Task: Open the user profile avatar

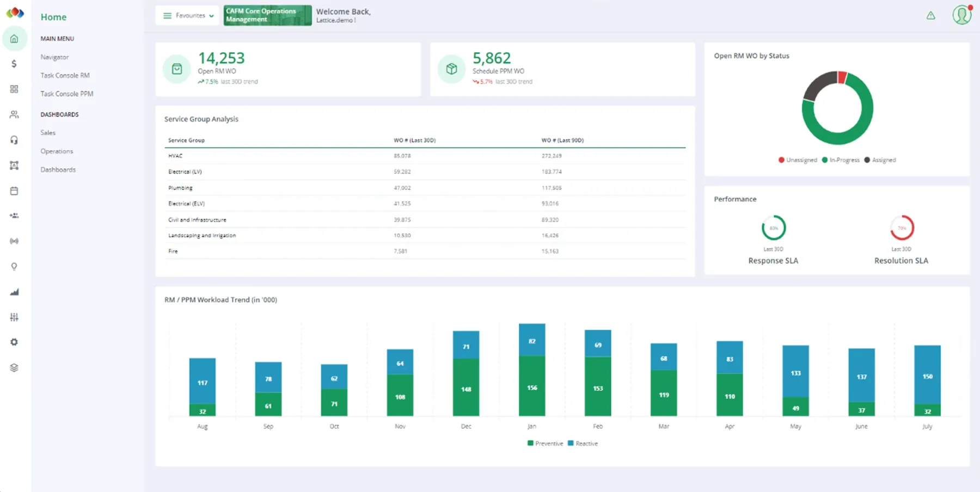Action: tap(962, 15)
